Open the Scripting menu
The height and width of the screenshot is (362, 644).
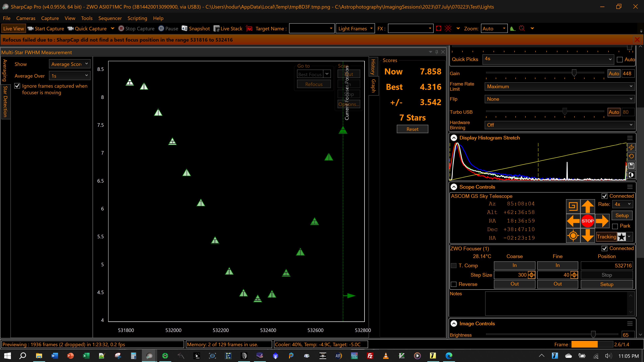pos(137,18)
